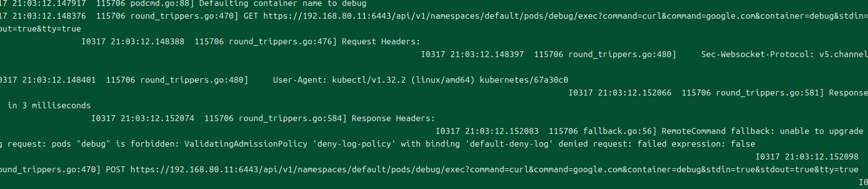Click the 'Response Headers:' log line
The image size is (868, 189).
pos(394,119)
